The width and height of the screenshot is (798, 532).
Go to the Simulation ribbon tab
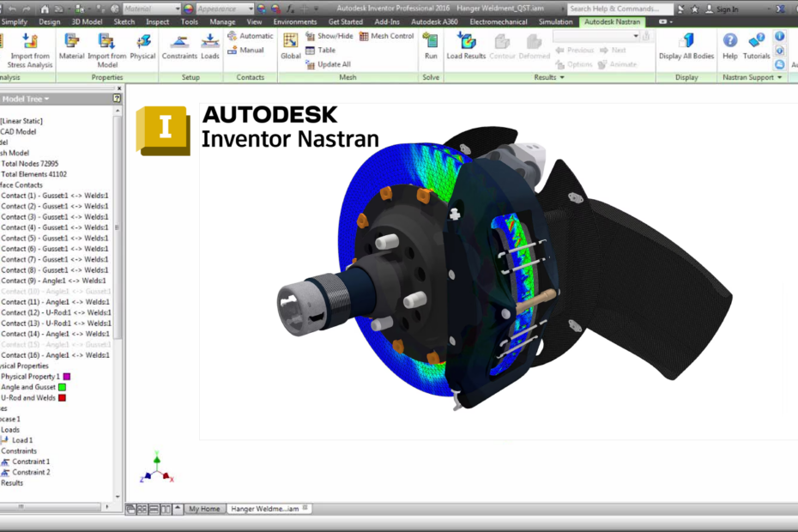click(555, 22)
